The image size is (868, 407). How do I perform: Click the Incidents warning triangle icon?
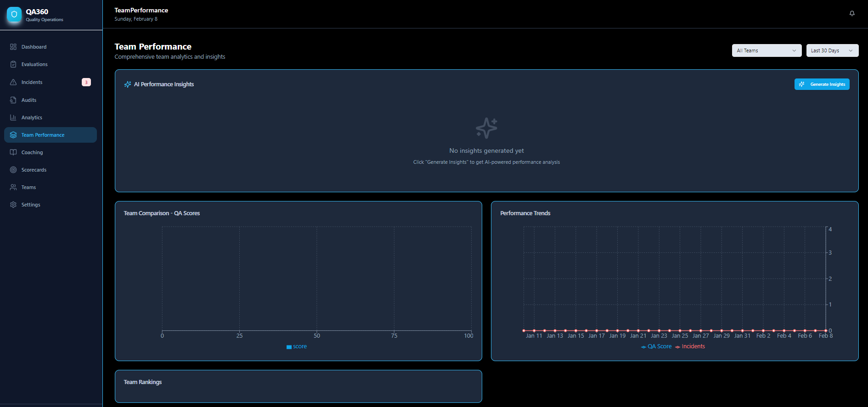[13, 82]
